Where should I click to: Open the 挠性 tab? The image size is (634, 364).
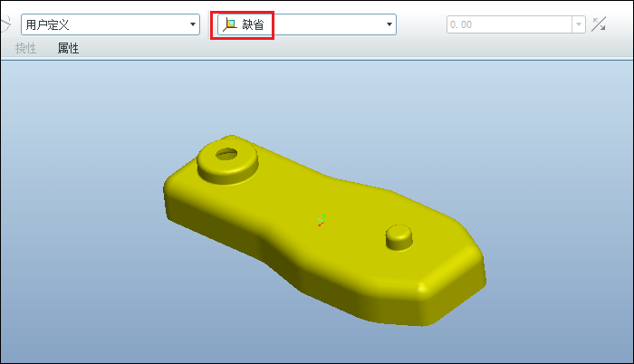[x=26, y=49]
